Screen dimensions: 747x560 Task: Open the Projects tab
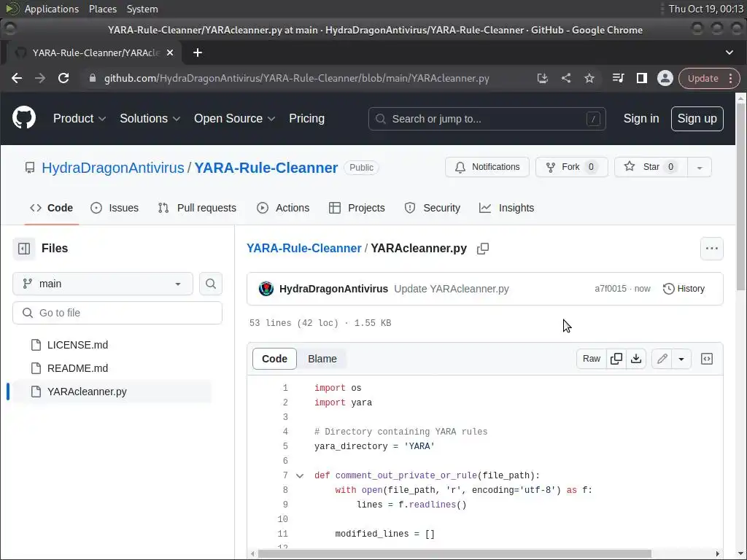click(x=357, y=208)
